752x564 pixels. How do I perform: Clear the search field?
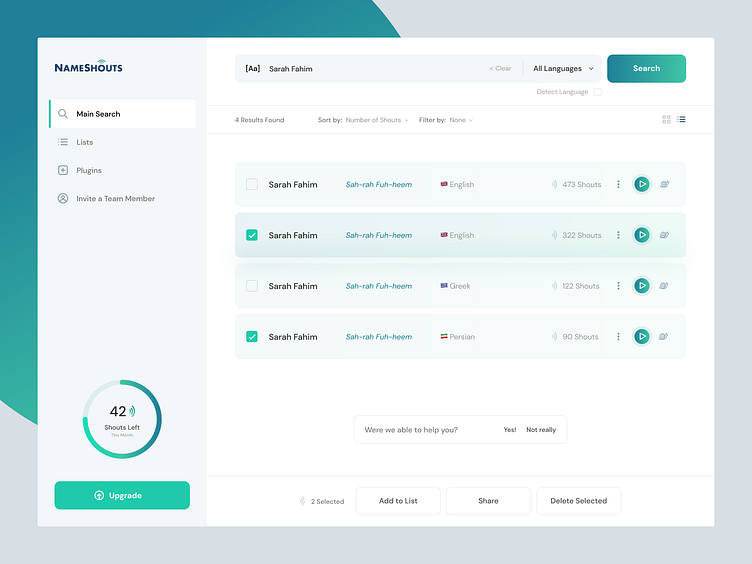pos(500,69)
